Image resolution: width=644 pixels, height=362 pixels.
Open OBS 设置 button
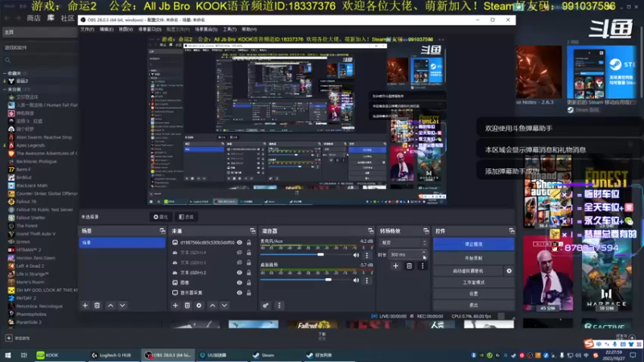473,294
